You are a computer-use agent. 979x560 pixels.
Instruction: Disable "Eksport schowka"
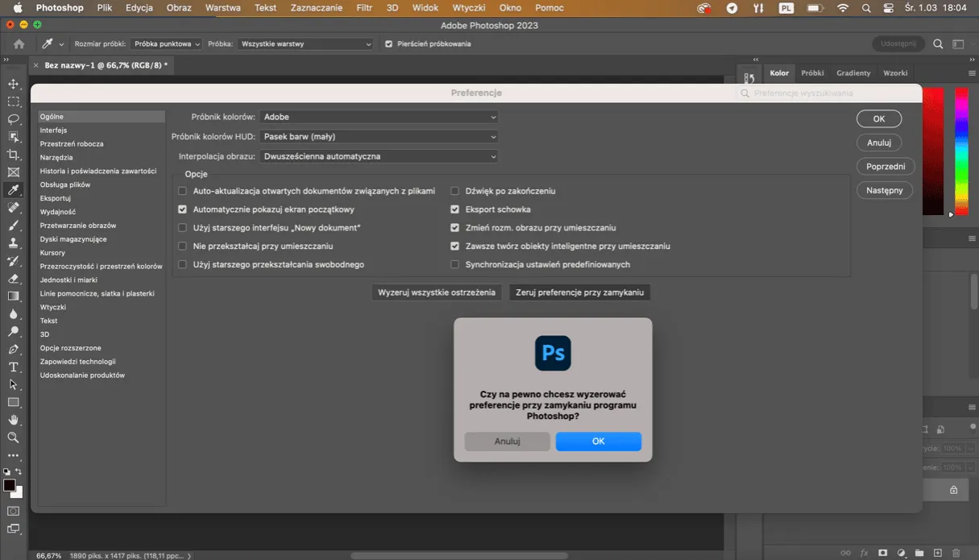[x=454, y=208]
